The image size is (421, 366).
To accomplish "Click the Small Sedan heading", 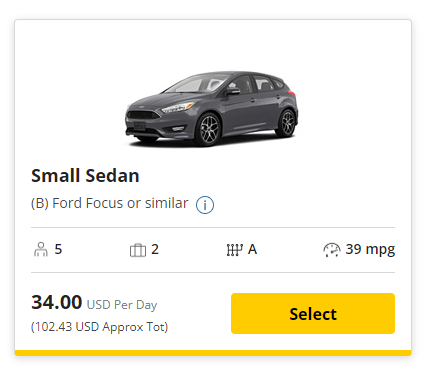I will [85, 175].
